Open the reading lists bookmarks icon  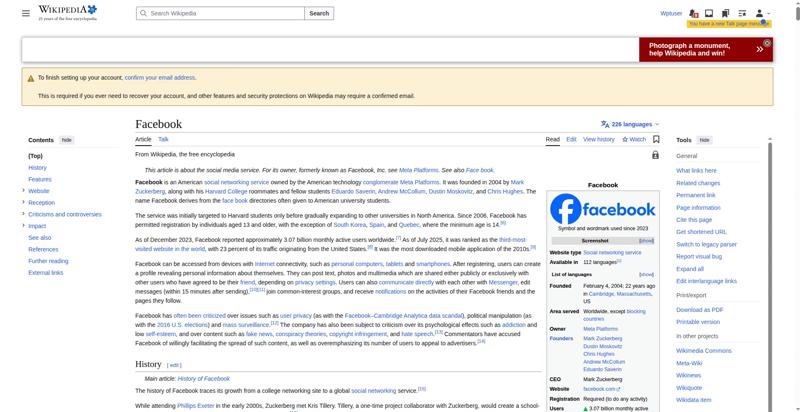coord(726,13)
